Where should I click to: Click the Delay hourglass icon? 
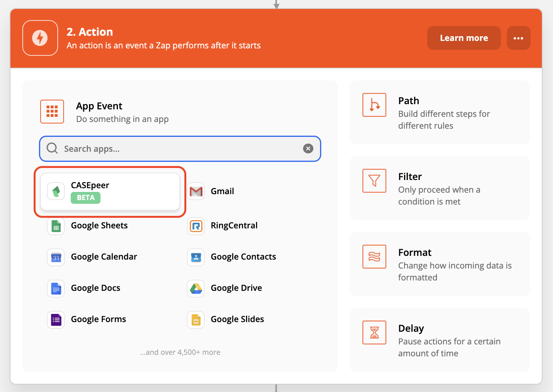(x=374, y=332)
